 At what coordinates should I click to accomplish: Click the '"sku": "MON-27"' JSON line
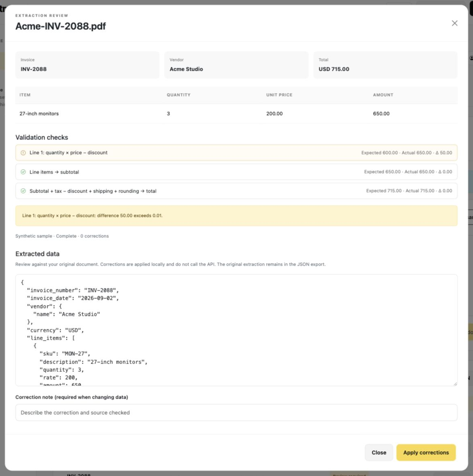65,354
